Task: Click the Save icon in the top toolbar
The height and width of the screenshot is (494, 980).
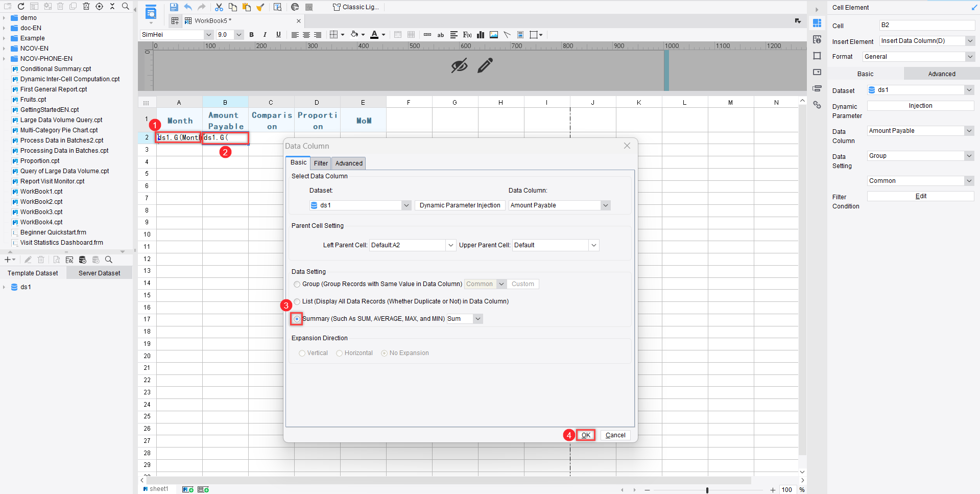Action: (x=174, y=7)
